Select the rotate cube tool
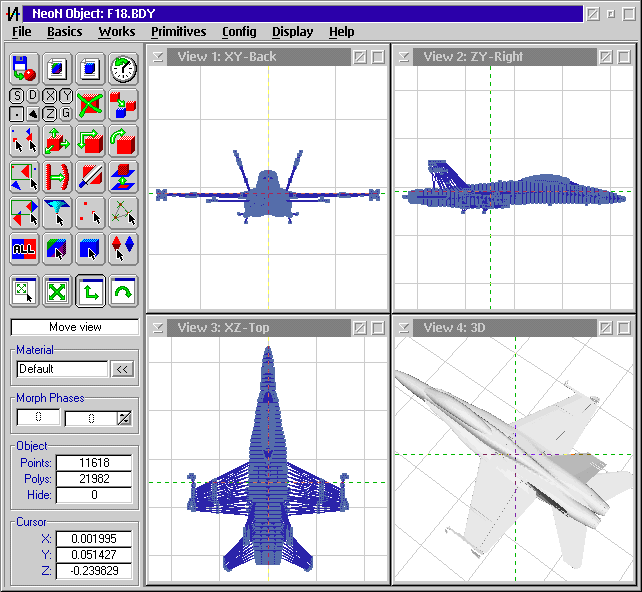This screenshot has width=642, height=592. click(123, 141)
